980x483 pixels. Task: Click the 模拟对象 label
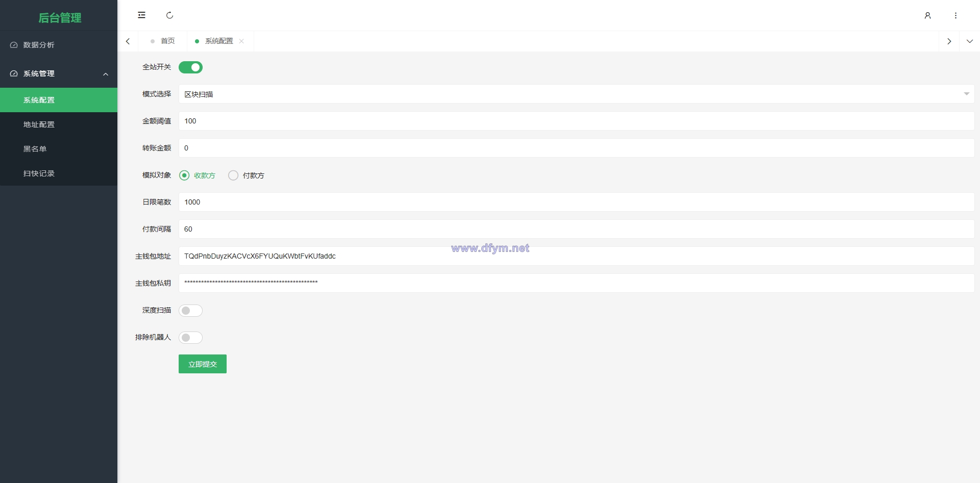coord(157,175)
